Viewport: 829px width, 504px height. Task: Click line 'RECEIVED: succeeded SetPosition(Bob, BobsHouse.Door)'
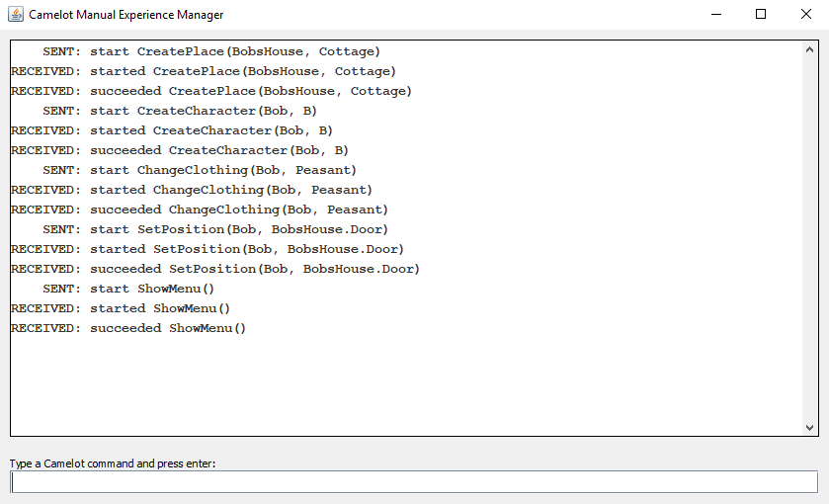click(x=215, y=269)
